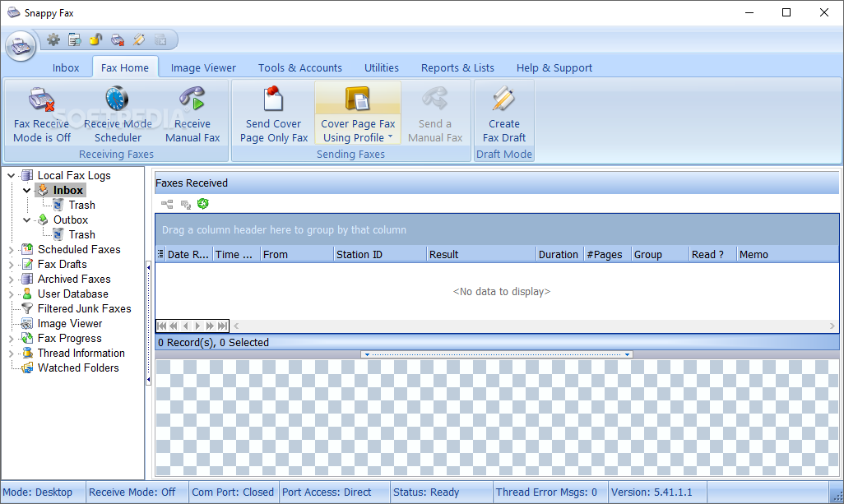Open Image Viewer tree item
Viewport: 844px width, 504px height.
[69, 324]
